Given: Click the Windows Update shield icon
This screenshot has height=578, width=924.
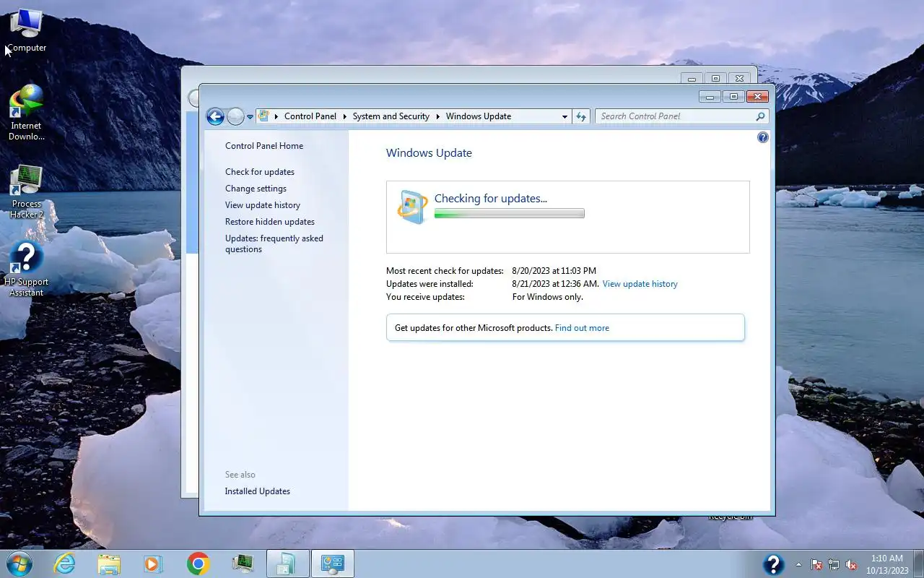Looking at the screenshot, I should [x=412, y=207].
